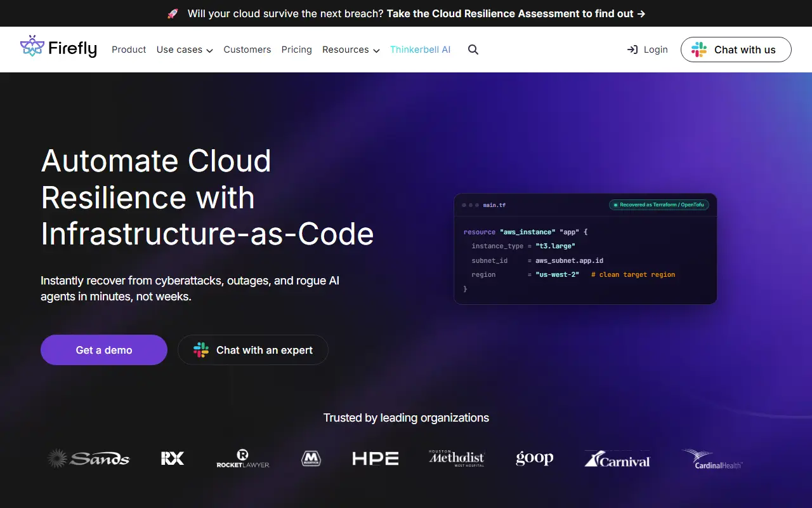
Task: Click the Get a demo button
Action: click(104, 350)
